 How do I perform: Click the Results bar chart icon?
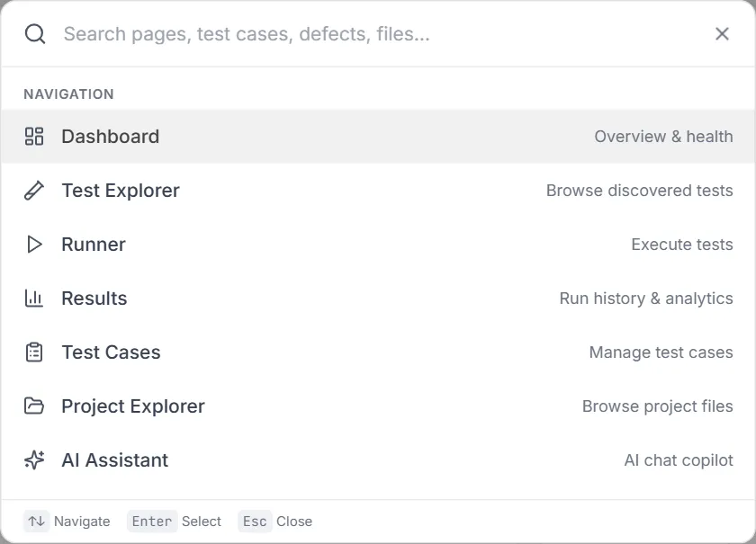34,299
